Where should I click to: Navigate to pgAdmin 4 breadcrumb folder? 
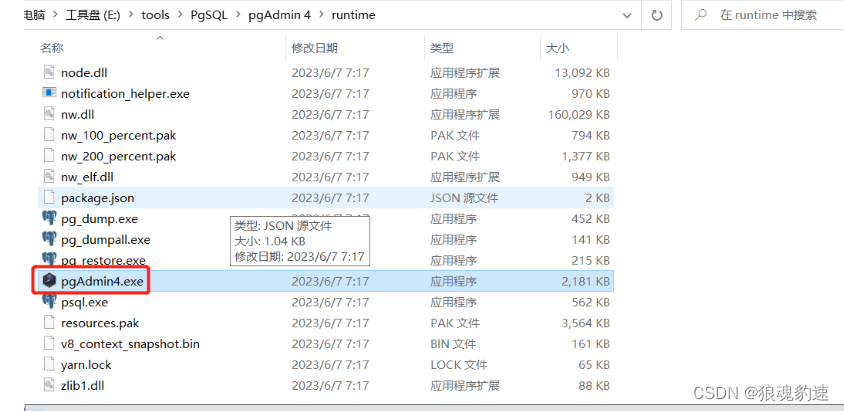click(x=279, y=15)
